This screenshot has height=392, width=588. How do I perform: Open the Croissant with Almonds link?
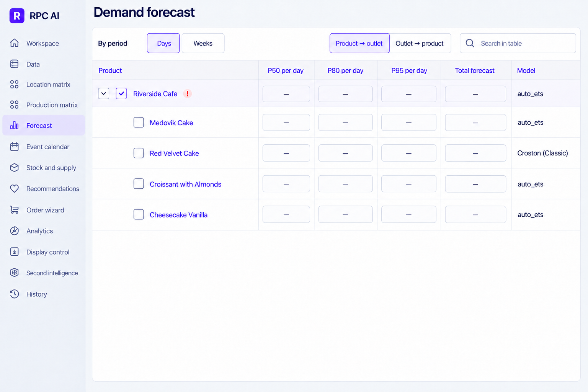tap(186, 184)
